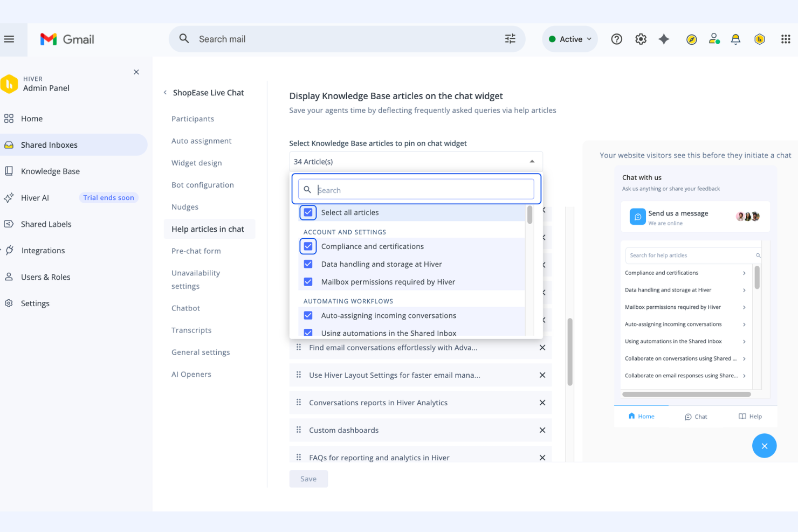Open General settings tab
This screenshot has height=532, width=798.
coord(201,353)
